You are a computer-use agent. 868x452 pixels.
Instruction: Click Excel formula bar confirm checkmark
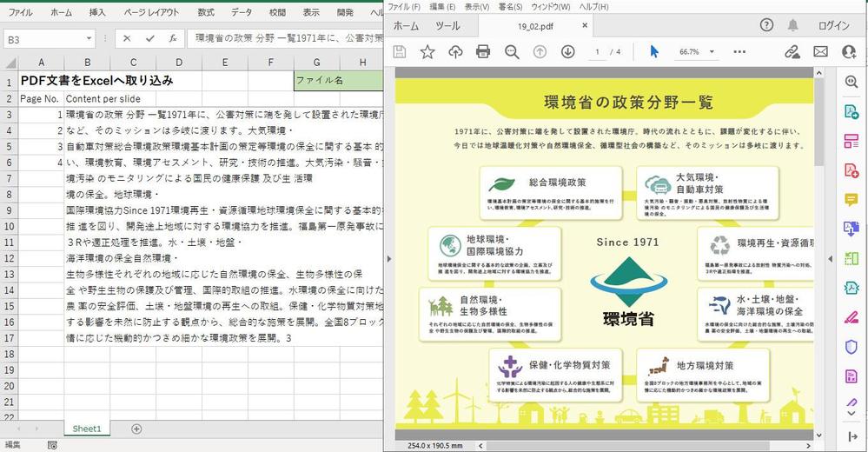tap(150, 38)
